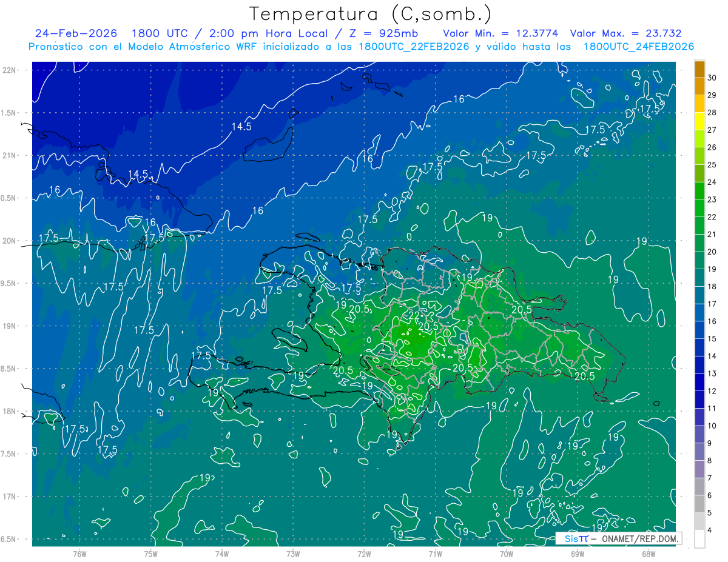Click 'Valor Max. = 23.732' value
This screenshot has width=728, height=562.
[625, 33]
